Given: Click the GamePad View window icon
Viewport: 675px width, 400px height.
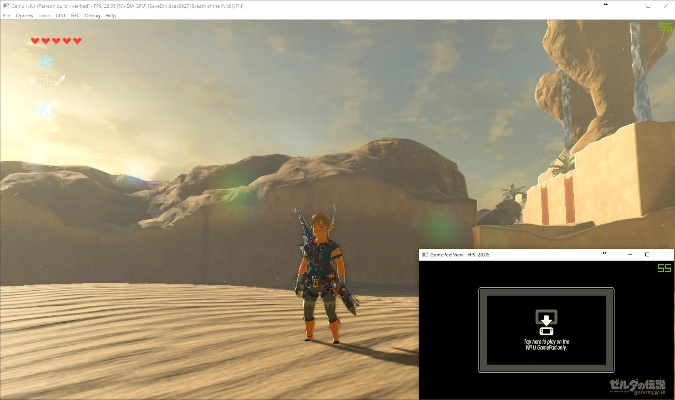Looking at the screenshot, I should 425,256.
